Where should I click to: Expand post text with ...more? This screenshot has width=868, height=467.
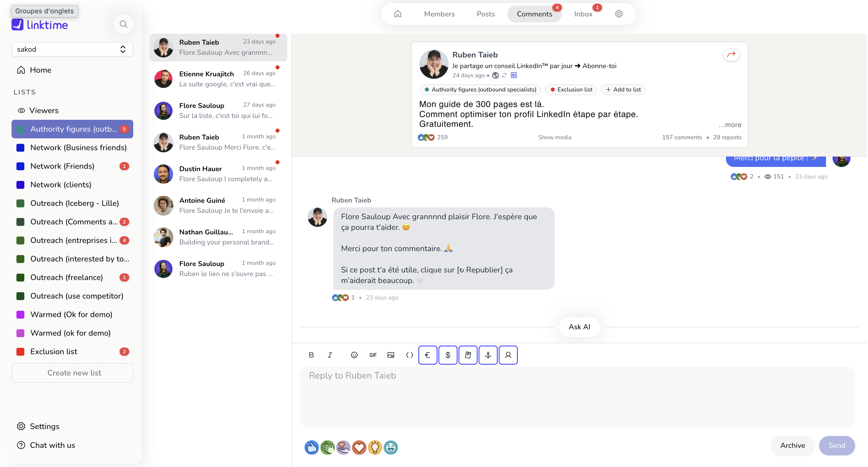pyautogui.click(x=730, y=125)
